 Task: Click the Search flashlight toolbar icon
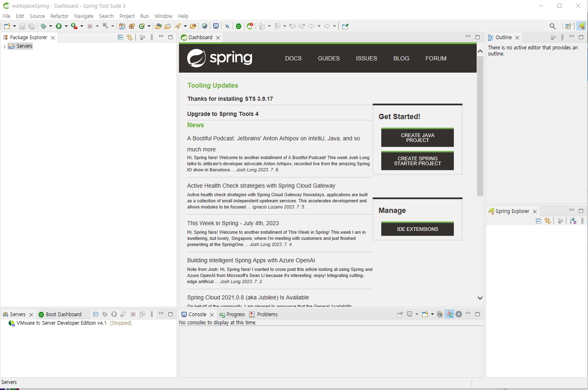(x=178, y=26)
